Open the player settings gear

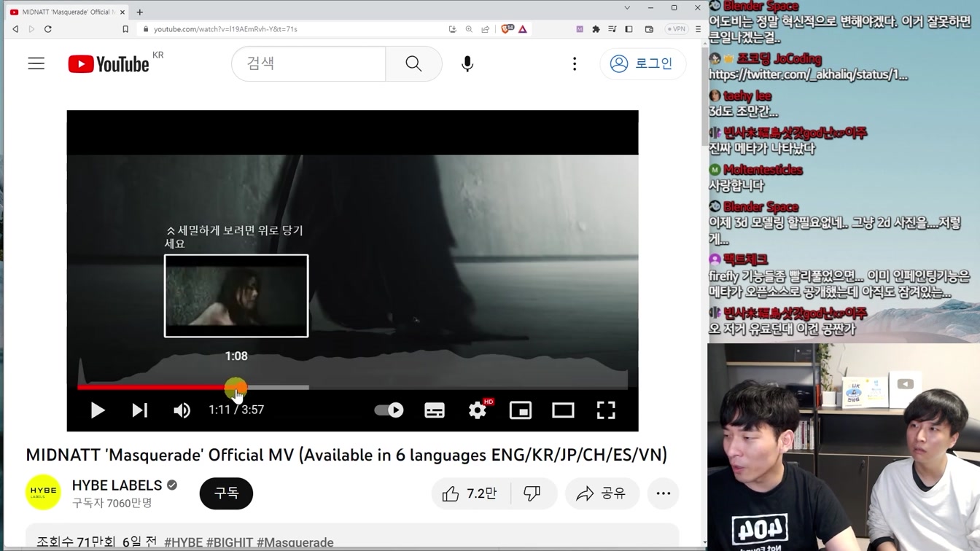point(478,410)
